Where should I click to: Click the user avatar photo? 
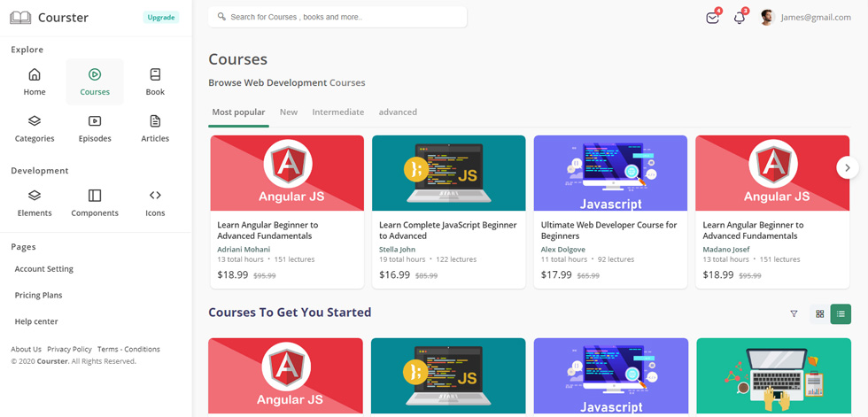(767, 17)
